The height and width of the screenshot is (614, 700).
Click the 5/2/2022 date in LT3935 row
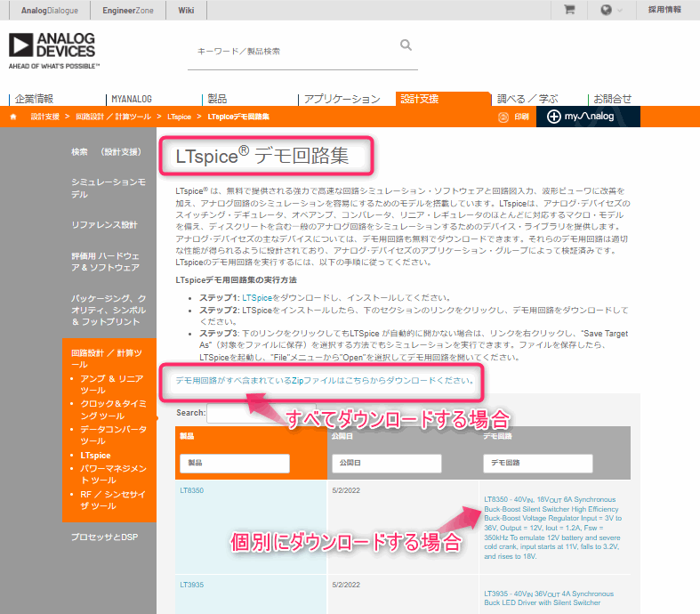[x=346, y=585]
